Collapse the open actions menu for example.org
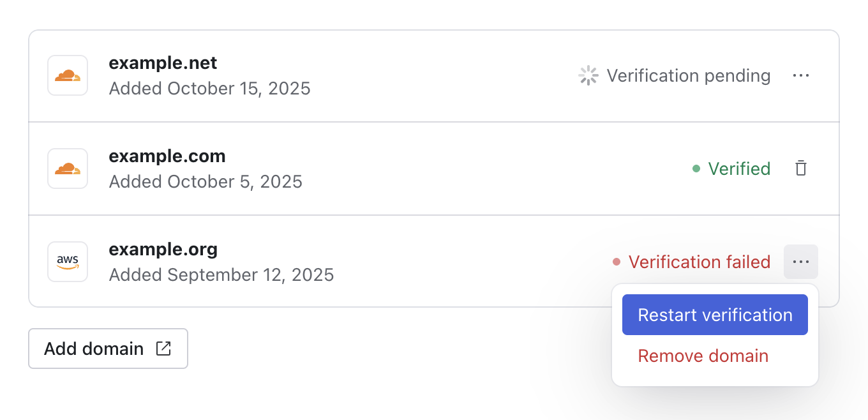 [801, 261]
